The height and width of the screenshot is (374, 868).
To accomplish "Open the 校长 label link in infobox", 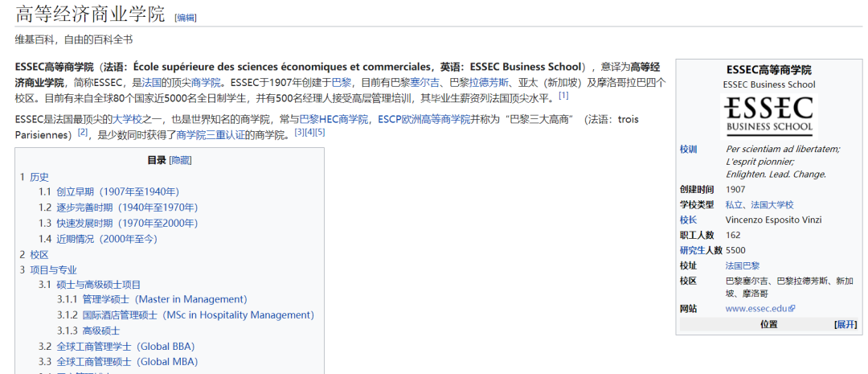I will [689, 220].
